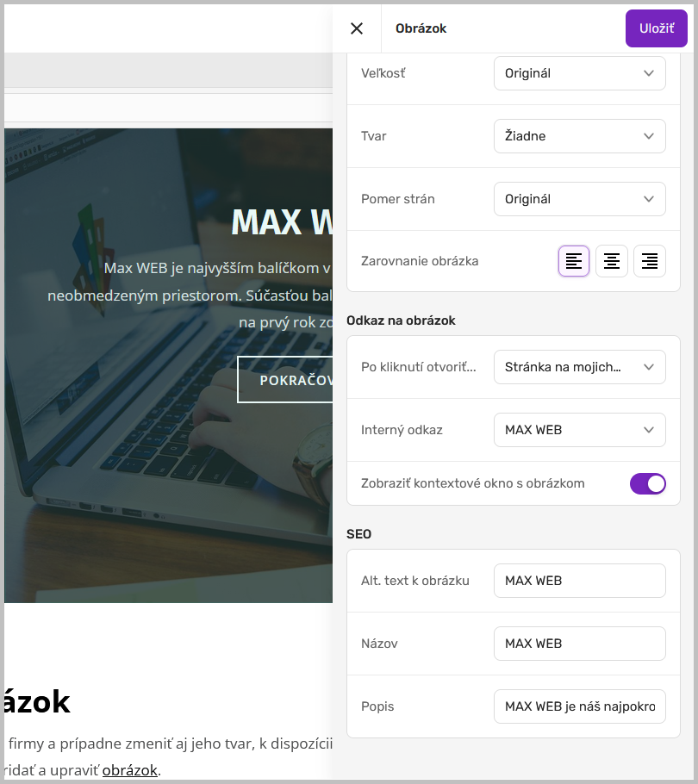Screen dimensions: 698x784
Task: Click the POKRAČOV button on the hero image
Action: [x=285, y=379]
